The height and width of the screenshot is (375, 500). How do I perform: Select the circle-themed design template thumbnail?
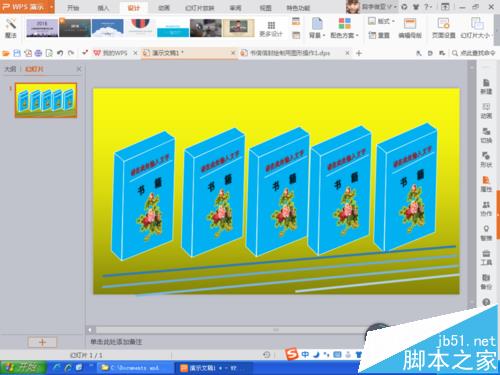click(x=140, y=28)
